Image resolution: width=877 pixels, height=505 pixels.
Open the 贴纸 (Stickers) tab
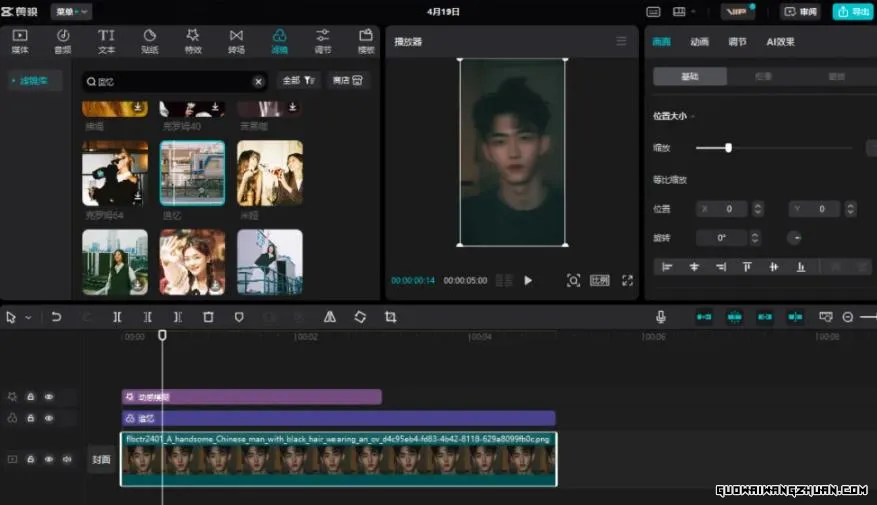pyautogui.click(x=149, y=41)
